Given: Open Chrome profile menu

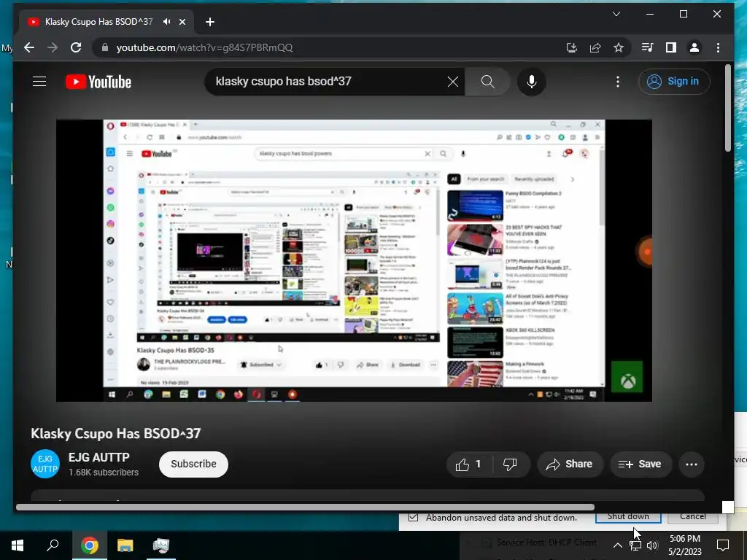Looking at the screenshot, I should [x=694, y=47].
